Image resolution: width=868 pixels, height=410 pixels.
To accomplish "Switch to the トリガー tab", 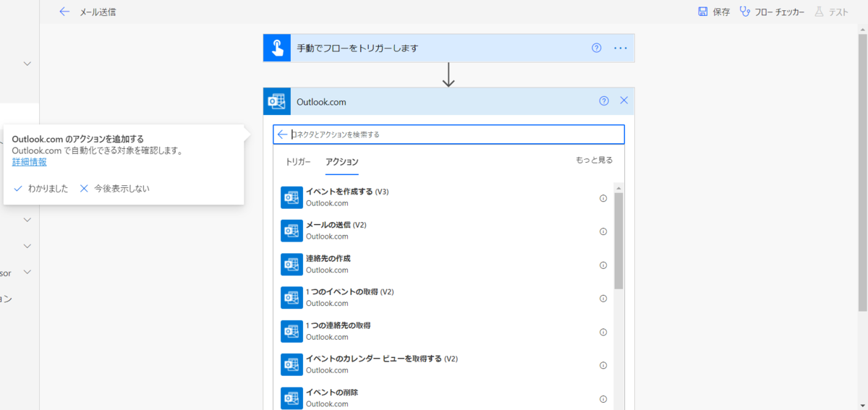I will (299, 161).
